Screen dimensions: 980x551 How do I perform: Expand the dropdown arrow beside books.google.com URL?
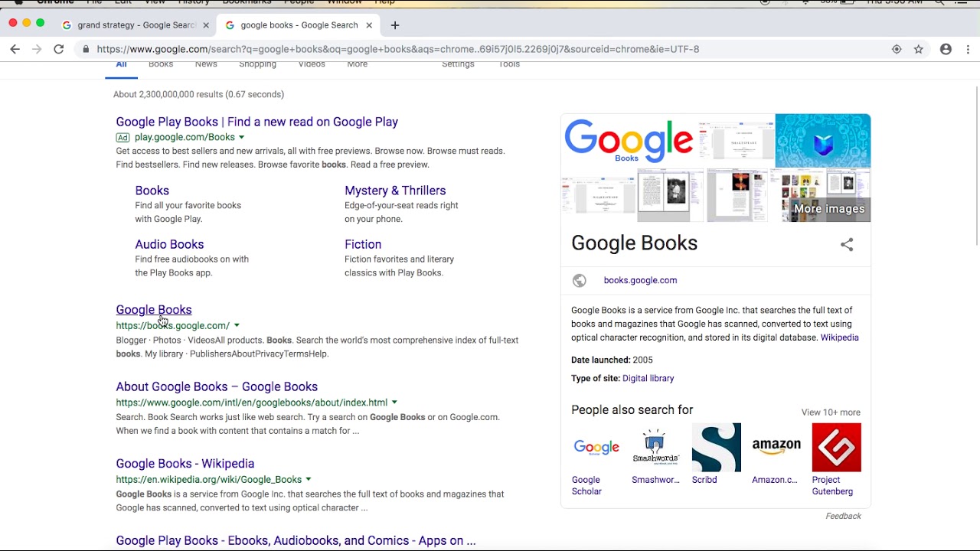(x=237, y=326)
